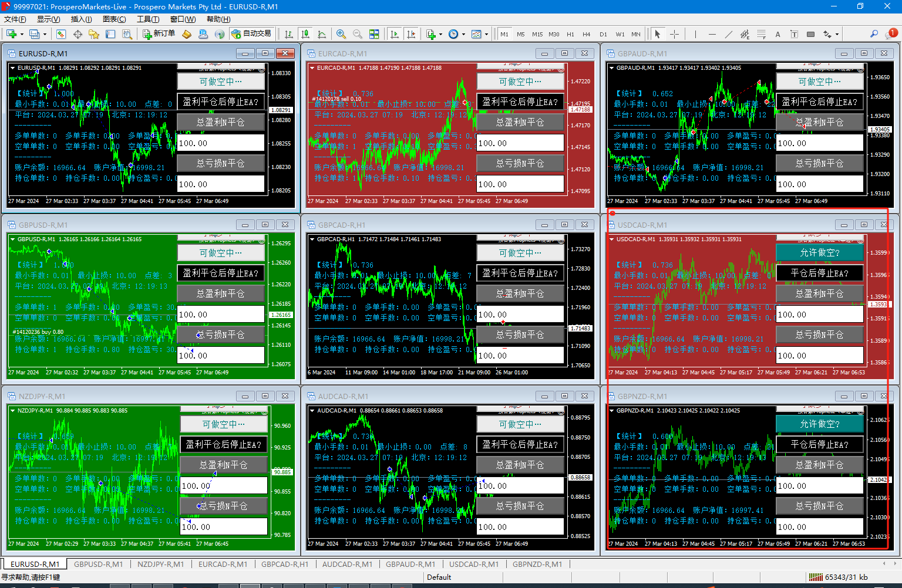Screen dimensions: 902x588
Task: Draw a horizontal line tool
Action: coord(712,34)
